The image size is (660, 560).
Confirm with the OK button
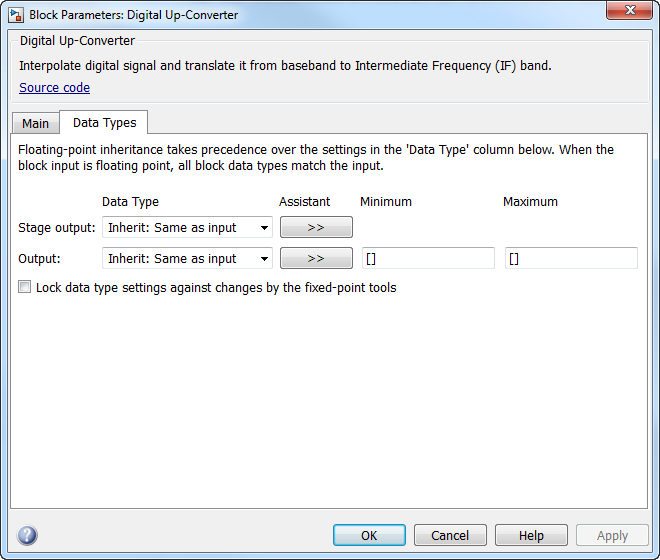pos(369,535)
